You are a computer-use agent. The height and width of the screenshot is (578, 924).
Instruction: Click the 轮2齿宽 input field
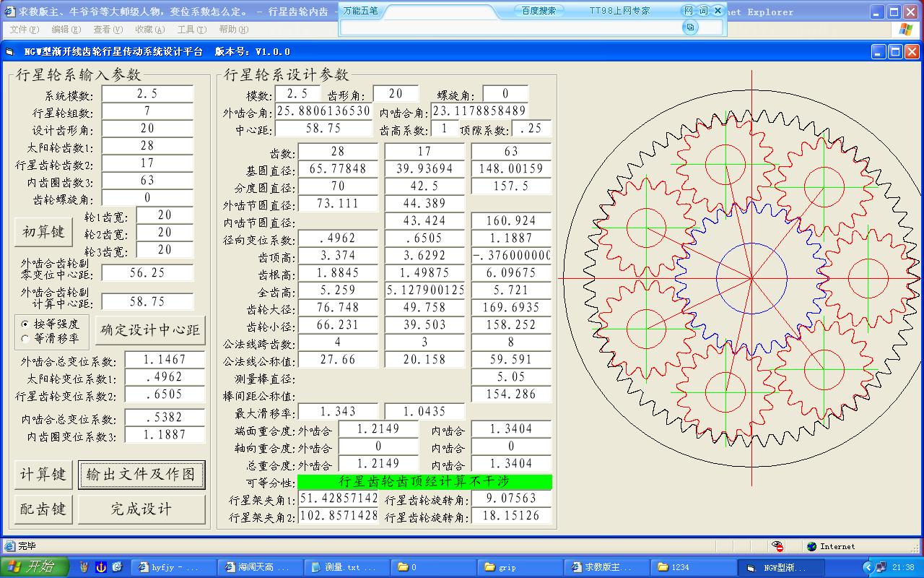165,233
